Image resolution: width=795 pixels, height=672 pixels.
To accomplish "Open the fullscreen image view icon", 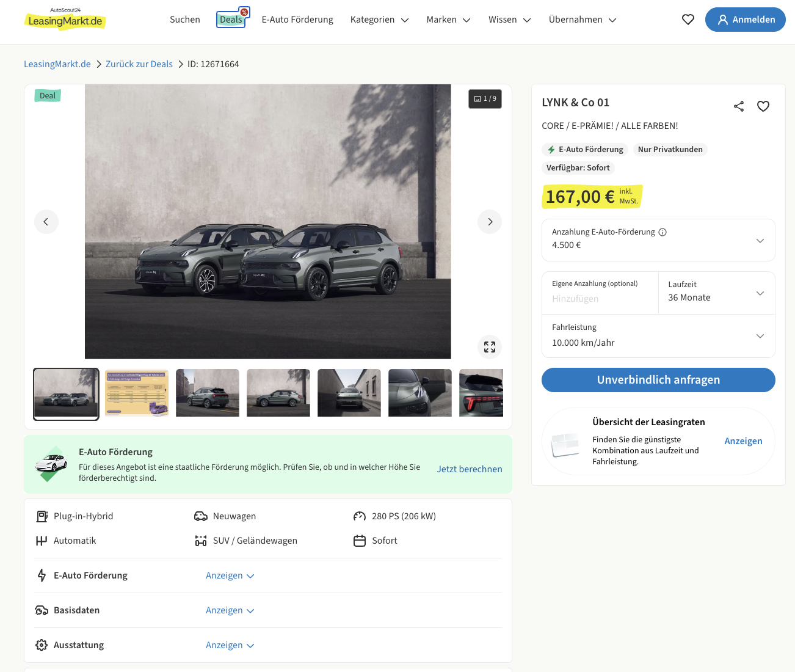I will coord(490,347).
